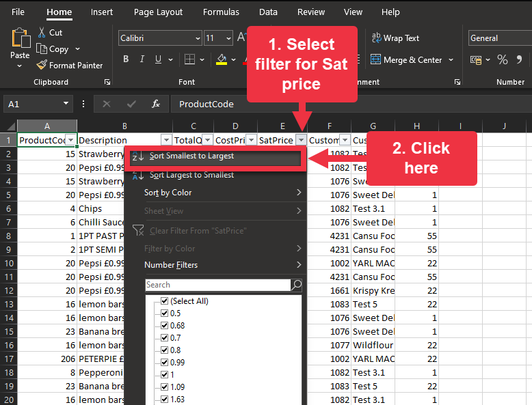Open the Sort by Color submenu
532x405 pixels.
tap(215, 193)
